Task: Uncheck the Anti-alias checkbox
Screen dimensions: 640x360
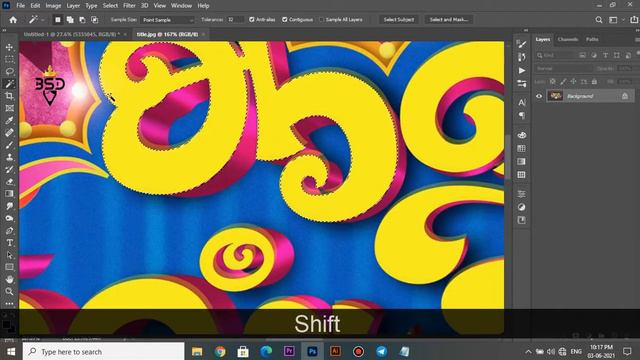Action: tap(251, 20)
